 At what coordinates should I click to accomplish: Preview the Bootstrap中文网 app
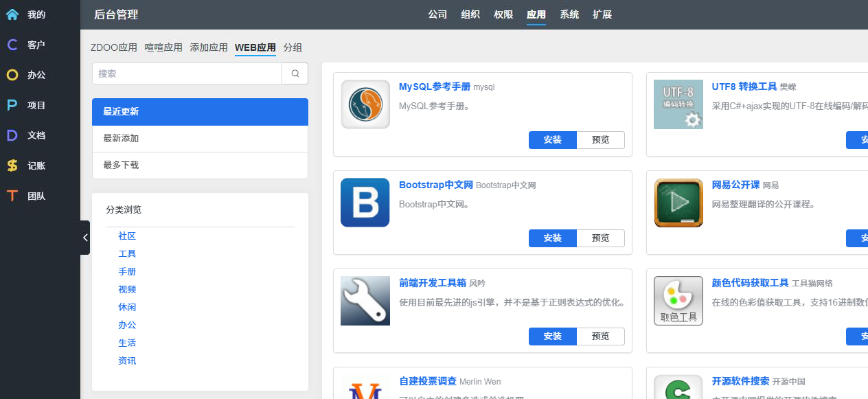coord(600,238)
